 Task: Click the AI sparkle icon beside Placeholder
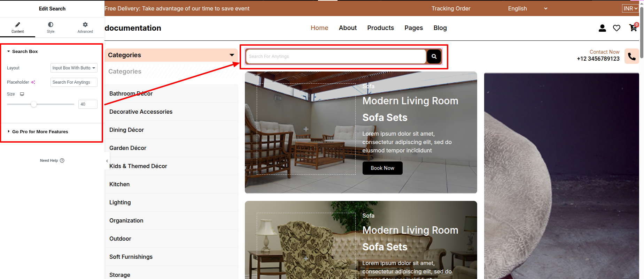click(x=33, y=82)
